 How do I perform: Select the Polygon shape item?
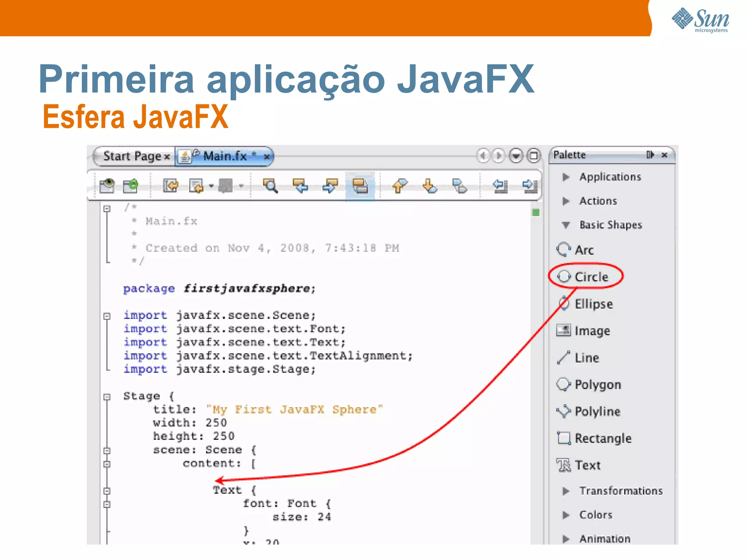589,385
